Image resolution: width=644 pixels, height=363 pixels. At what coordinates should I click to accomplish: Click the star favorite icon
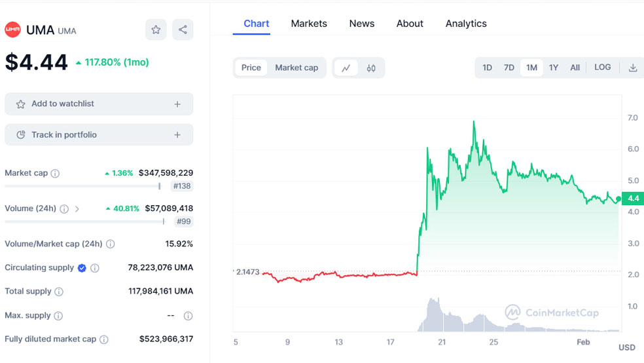pyautogui.click(x=156, y=29)
